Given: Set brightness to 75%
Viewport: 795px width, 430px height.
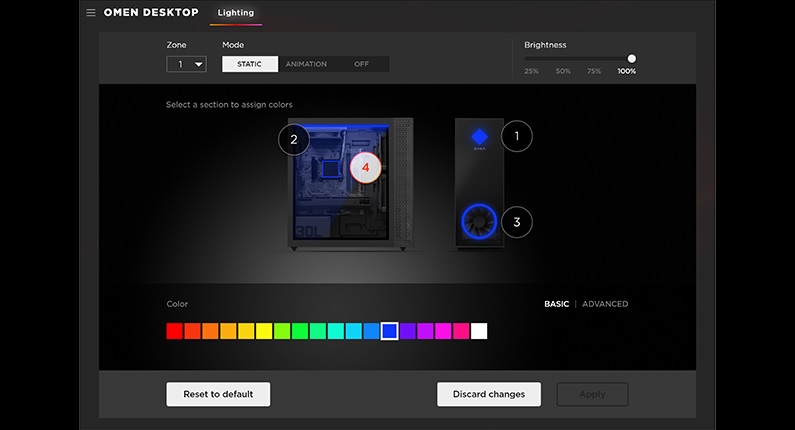Looking at the screenshot, I should click(594, 71).
